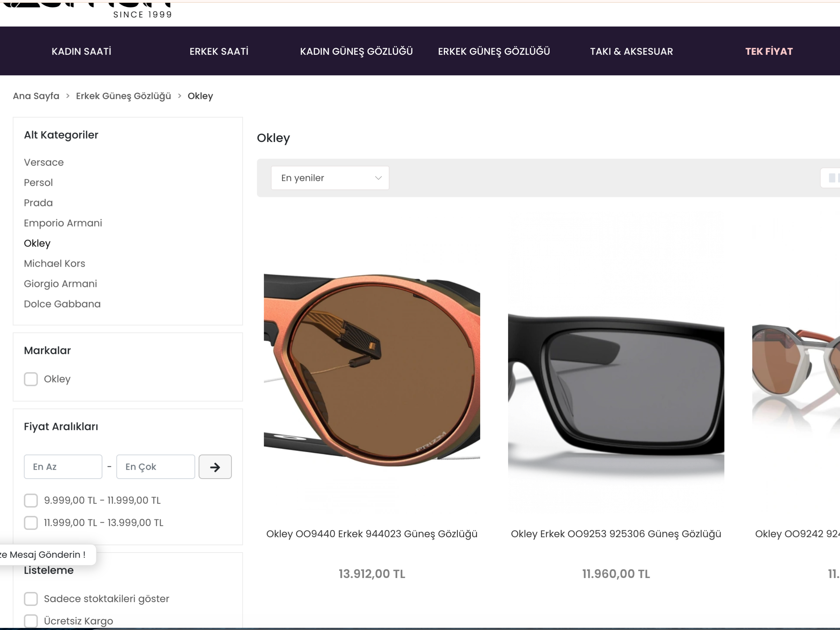Click the En Az minimum price field
840x630 pixels.
point(63,467)
